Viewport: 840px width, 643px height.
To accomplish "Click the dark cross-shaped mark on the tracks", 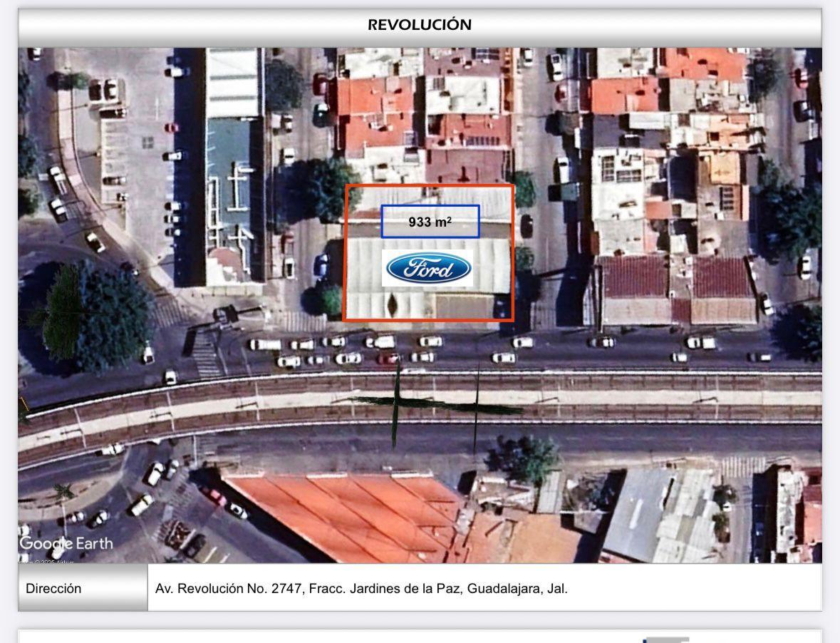I will (x=396, y=401).
